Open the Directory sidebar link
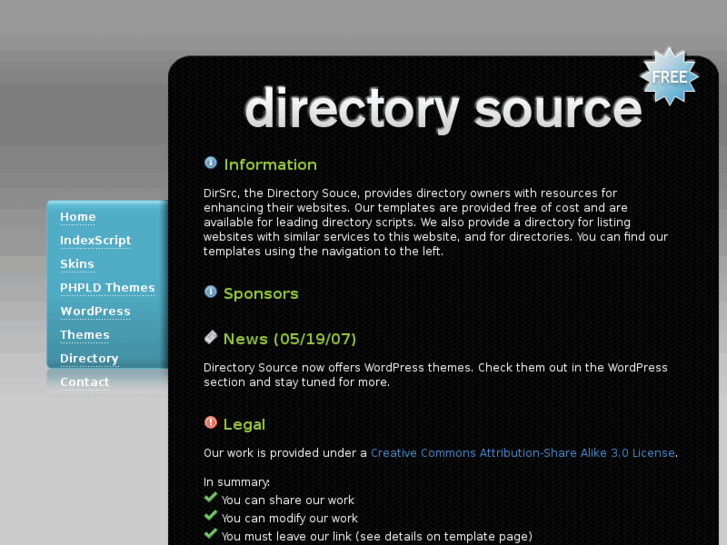This screenshot has width=727, height=545. pos(89,359)
